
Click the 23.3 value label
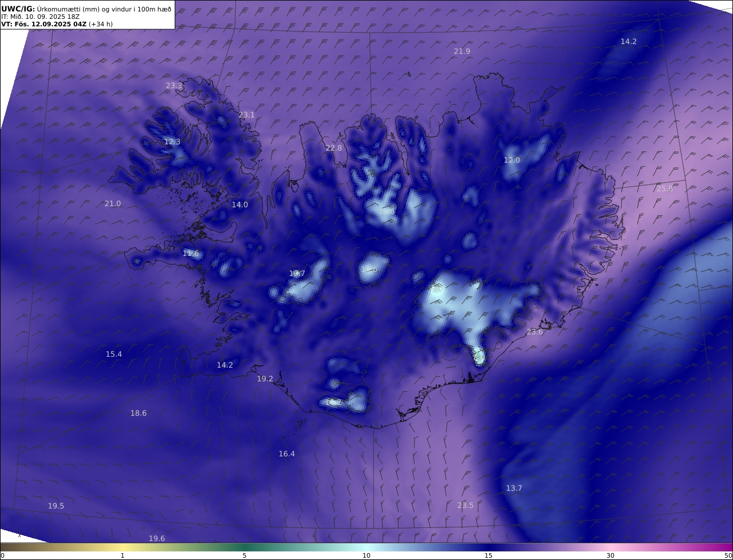174,86
